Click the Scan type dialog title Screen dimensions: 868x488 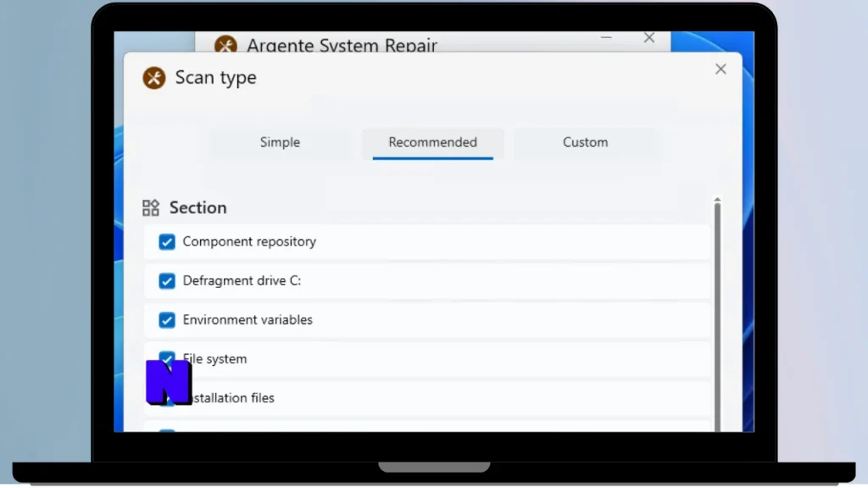tap(216, 78)
